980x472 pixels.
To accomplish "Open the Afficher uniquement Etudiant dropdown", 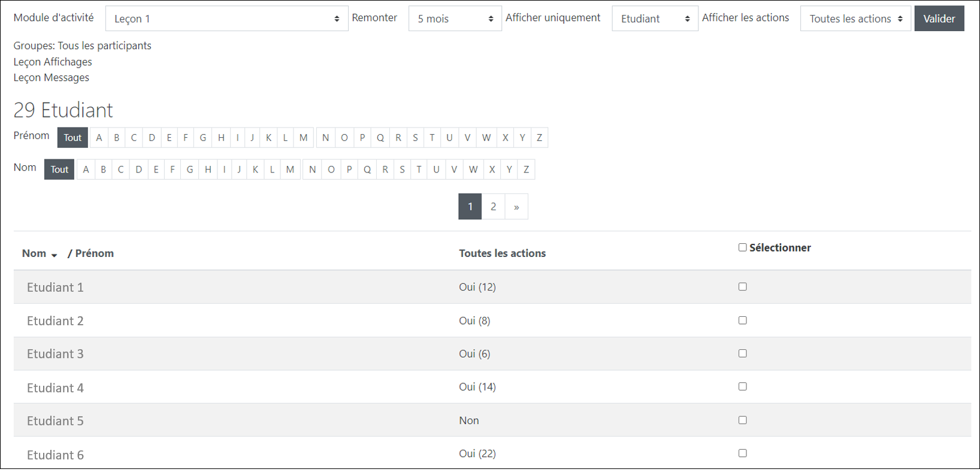I will tap(655, 19).
